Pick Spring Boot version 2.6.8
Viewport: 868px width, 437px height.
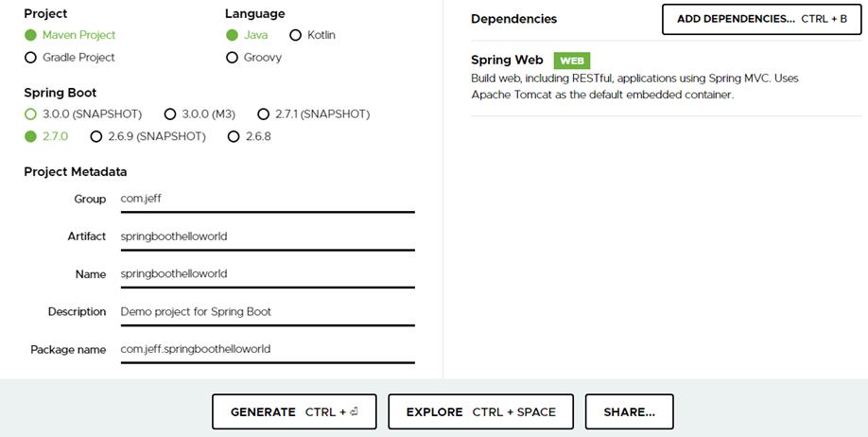click(234, 136)
